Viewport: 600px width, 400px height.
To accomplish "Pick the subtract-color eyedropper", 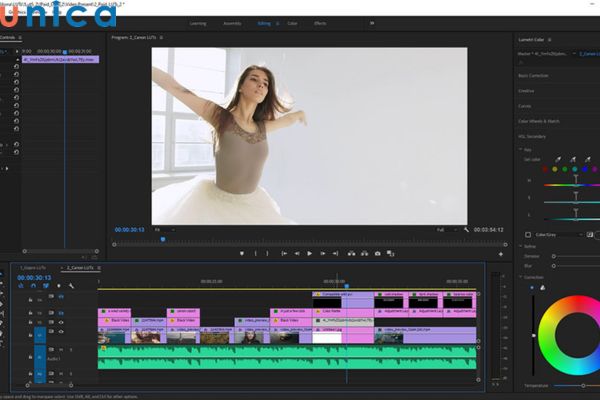I will tap(587, 159).
